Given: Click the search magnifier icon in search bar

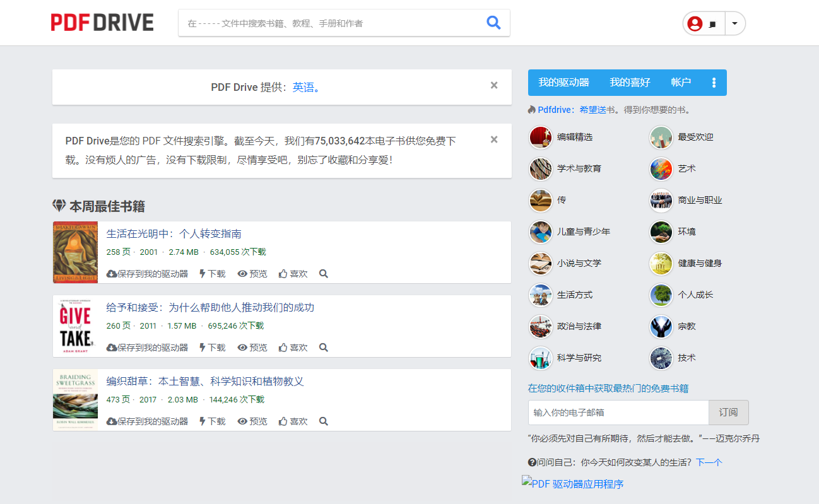Looking at the screenshot, I should tap(494, 22).
